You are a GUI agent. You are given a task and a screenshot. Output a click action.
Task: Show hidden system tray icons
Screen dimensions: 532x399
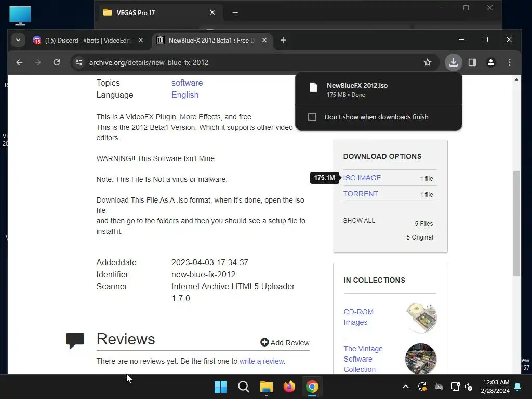point(405,387)
